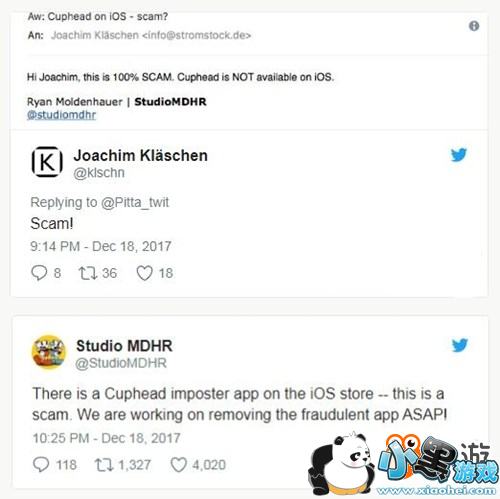Click the Studio MDHR display name
The image size is (500, 499).
tap(124, 346)
